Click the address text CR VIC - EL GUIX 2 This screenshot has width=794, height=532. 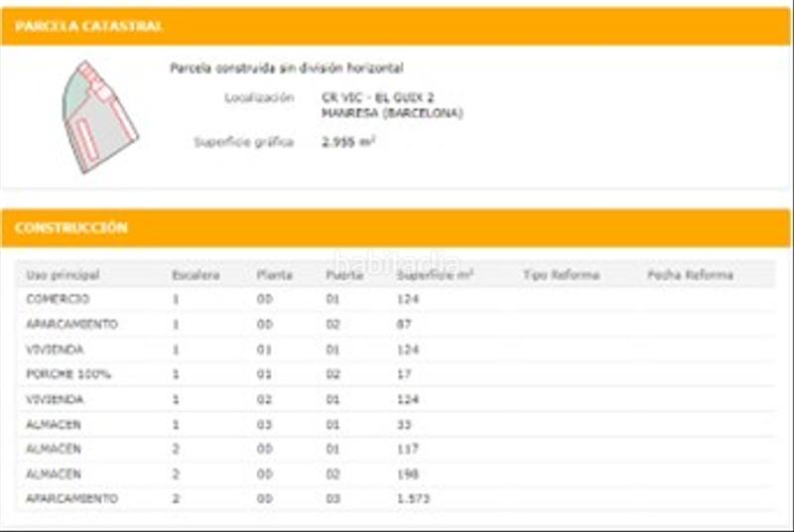pos(378,97)
